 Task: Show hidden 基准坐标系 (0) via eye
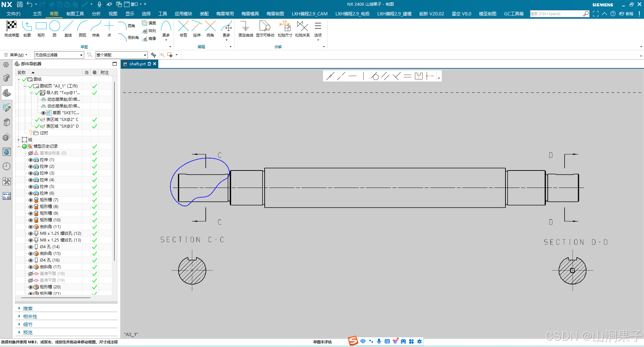[x=31, y=153]
